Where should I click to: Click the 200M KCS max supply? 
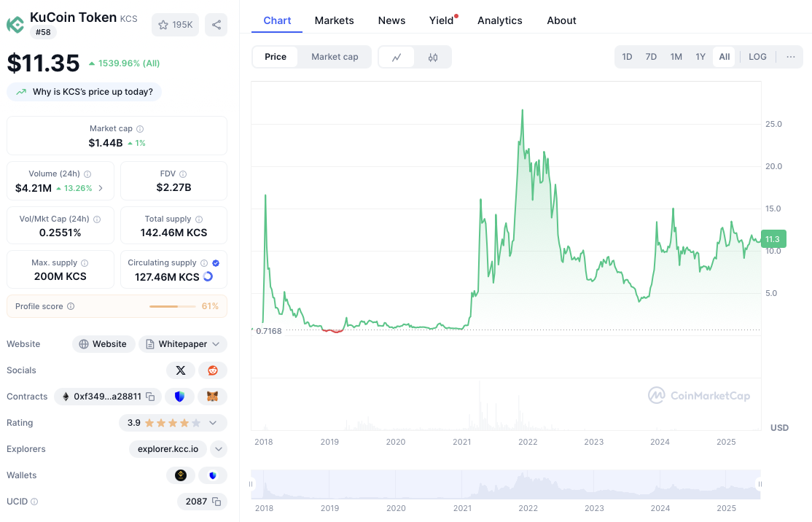point(60,276)
